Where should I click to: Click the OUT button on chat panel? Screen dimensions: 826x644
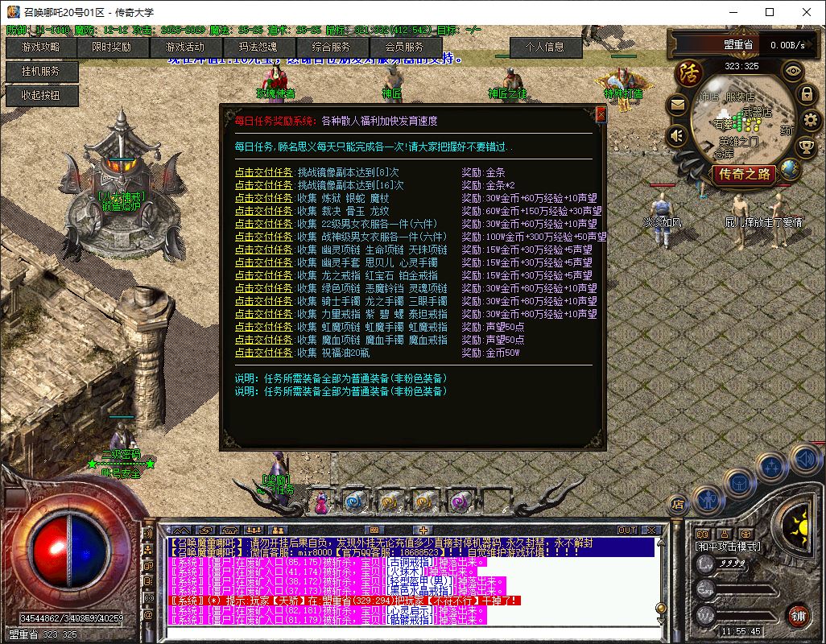click(627, 530)
